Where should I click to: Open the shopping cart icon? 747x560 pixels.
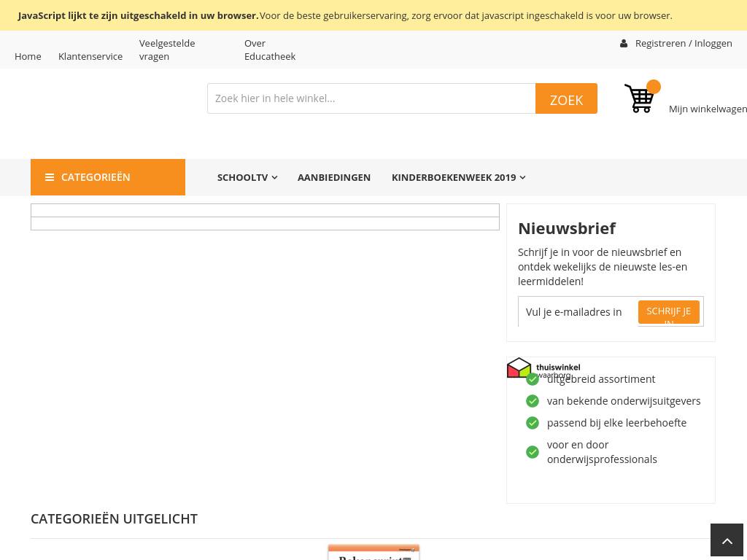pyautogui.click(x=640, y=98)
